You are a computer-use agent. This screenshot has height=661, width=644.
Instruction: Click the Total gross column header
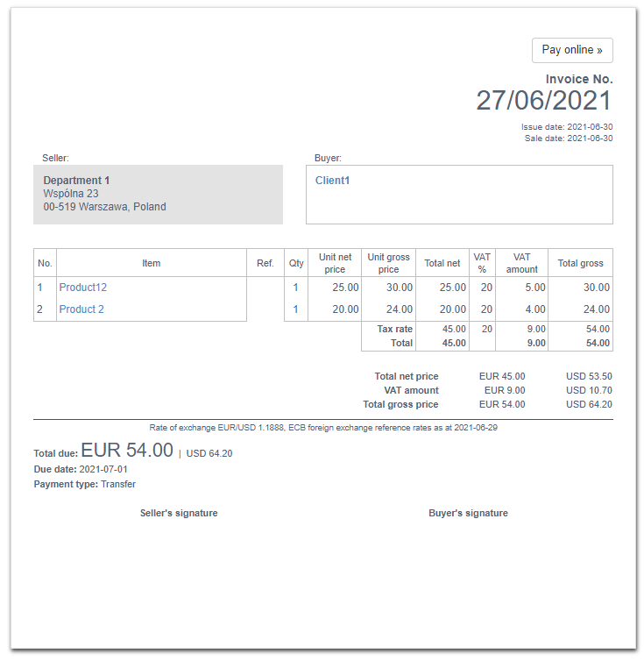(x=580, y=263)
